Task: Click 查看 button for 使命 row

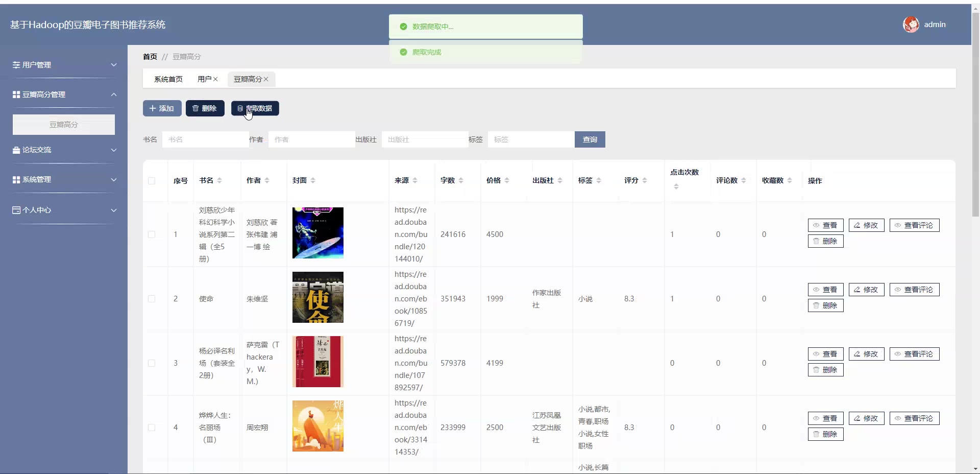Action: click(x=826, y=290)
